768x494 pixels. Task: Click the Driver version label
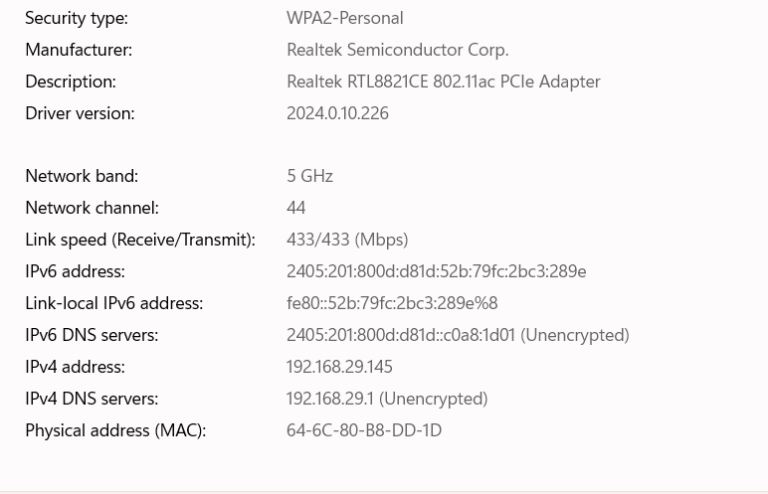pyautogui.click(x=80, y=114)
